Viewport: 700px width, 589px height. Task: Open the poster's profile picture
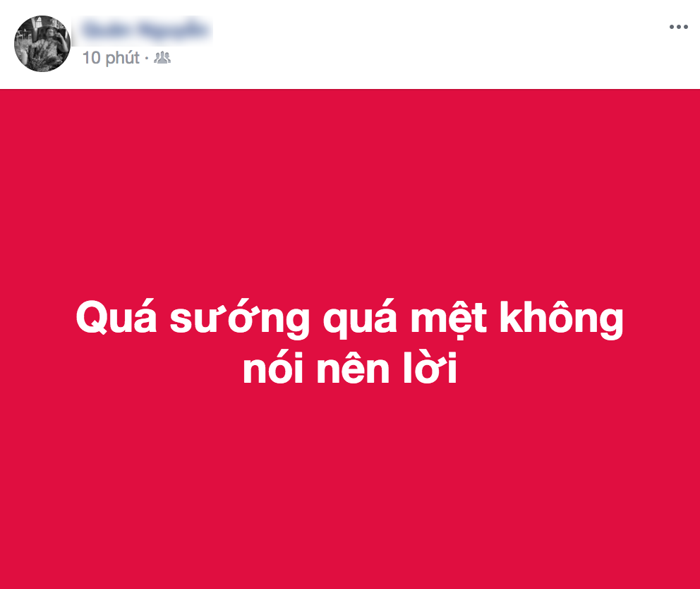(42, 43)
